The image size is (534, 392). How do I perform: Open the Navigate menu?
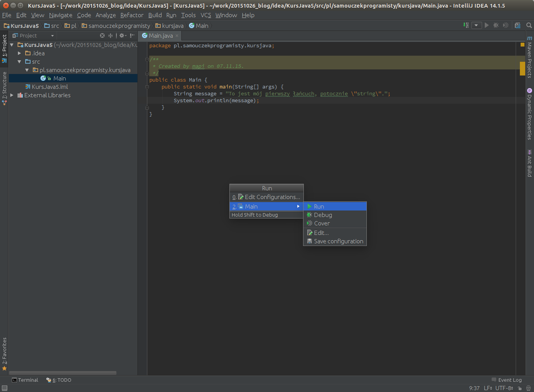click(x=61, y=15)
